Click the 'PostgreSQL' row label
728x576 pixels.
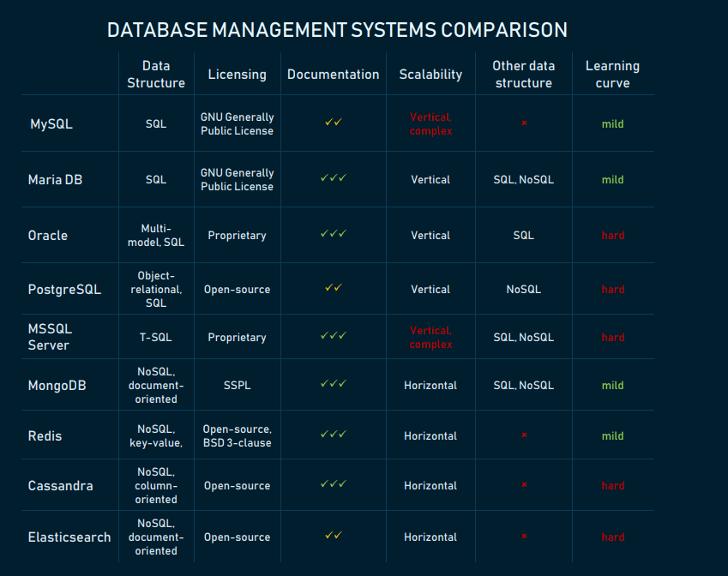pos(64,290)
